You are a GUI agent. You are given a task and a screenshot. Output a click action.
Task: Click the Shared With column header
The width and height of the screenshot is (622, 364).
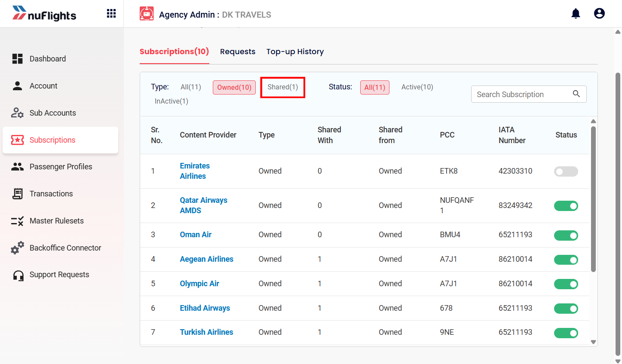[329, 135]
